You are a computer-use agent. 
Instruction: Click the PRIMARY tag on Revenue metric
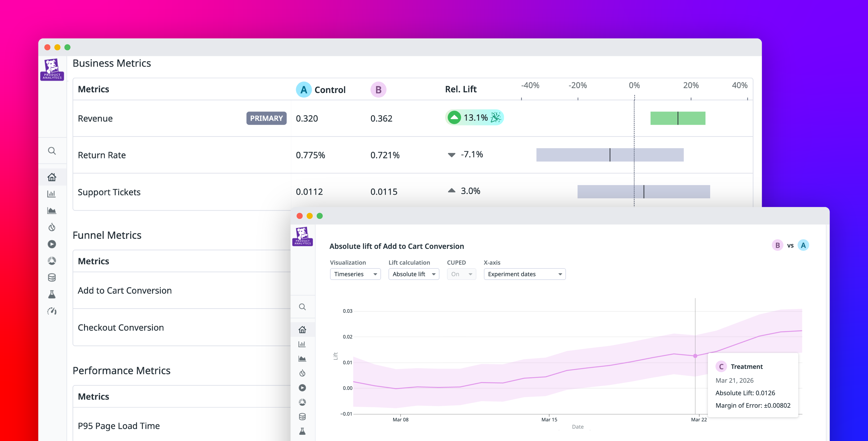pyautogui.click(x=266, y=118)
